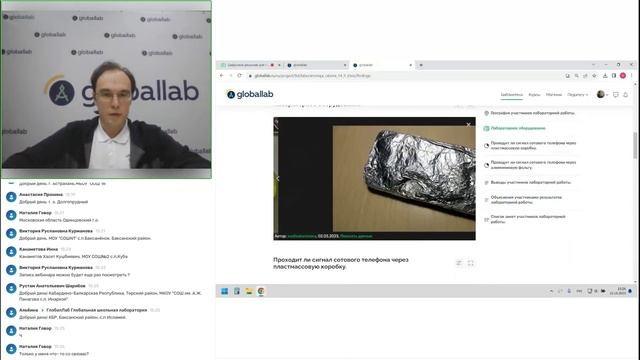Open the notifications bell in site header

click(625, 95)
